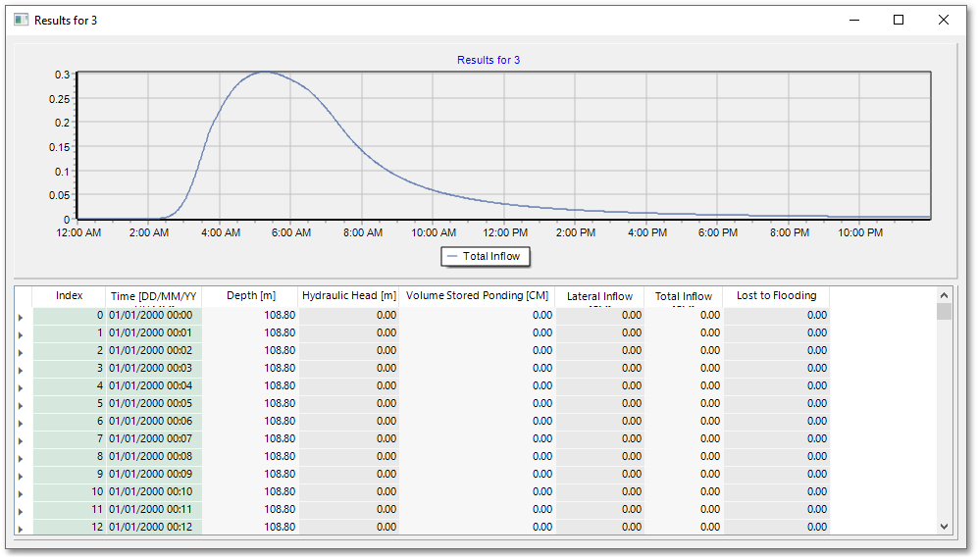
Task: Click the Time [DD/MM/YY] column header
Action: [153, 296]
